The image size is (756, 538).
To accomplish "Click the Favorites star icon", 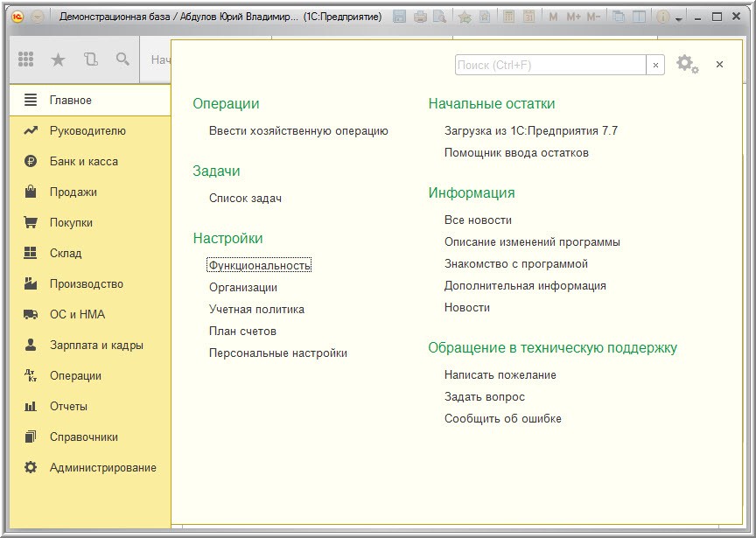I will [x=58, y=59].
